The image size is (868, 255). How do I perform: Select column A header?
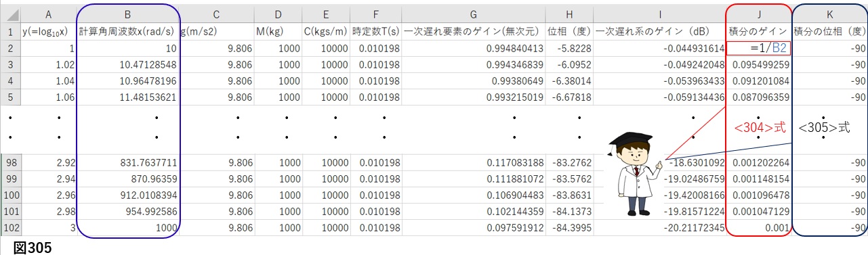tap(48, 14)
